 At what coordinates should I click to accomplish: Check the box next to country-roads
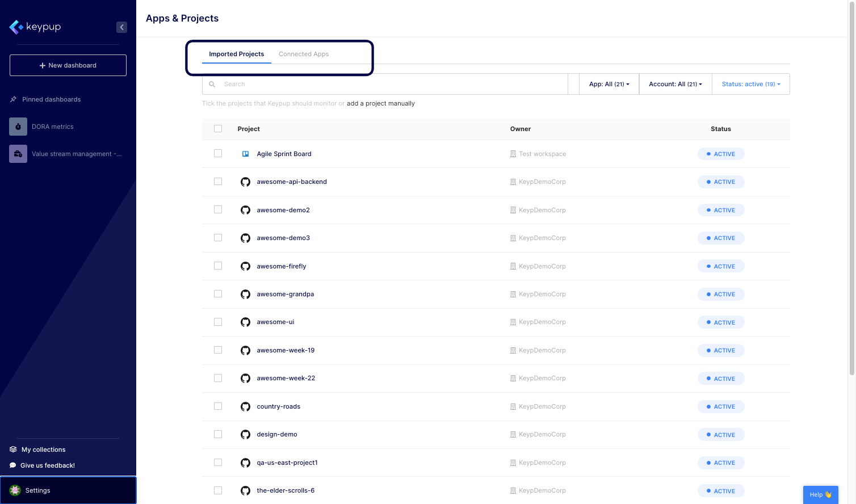218,406
